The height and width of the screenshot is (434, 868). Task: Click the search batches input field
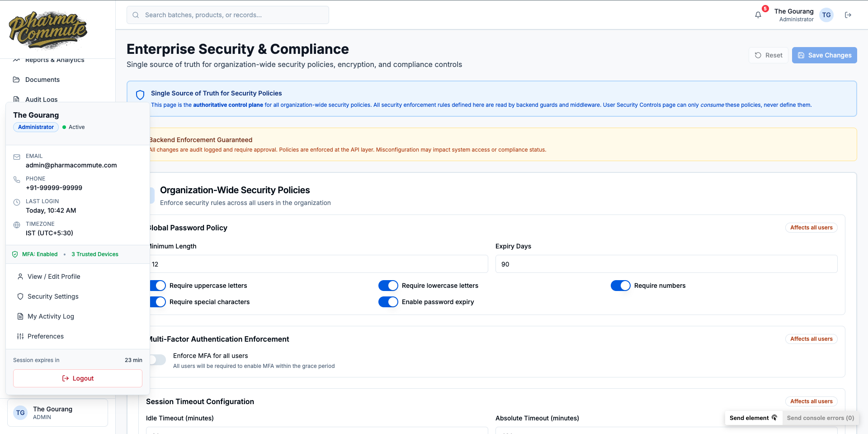228,15
